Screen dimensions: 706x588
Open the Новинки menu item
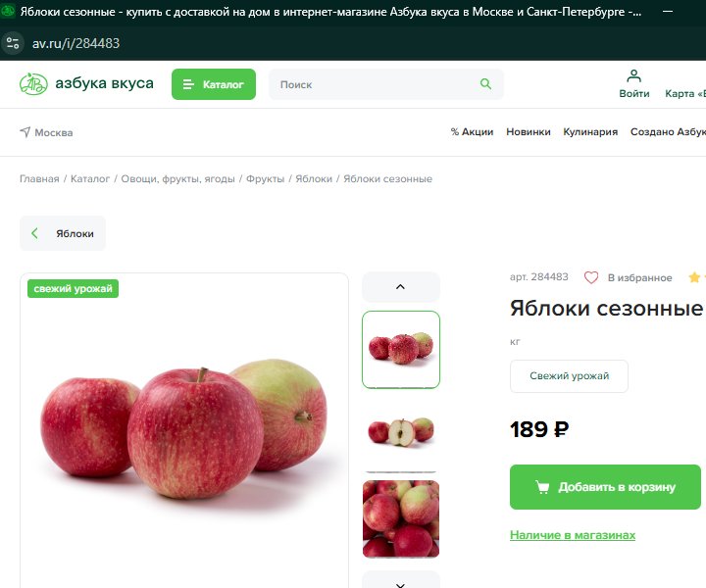(x=529, y=132)
